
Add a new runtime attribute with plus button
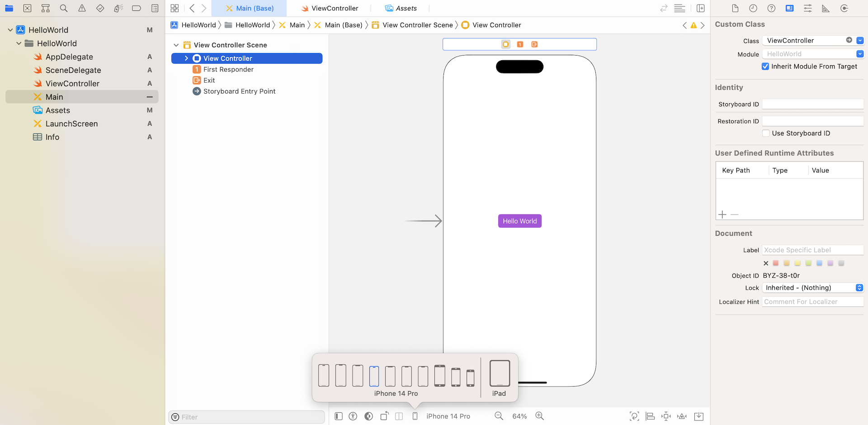[x=722, y=215]
